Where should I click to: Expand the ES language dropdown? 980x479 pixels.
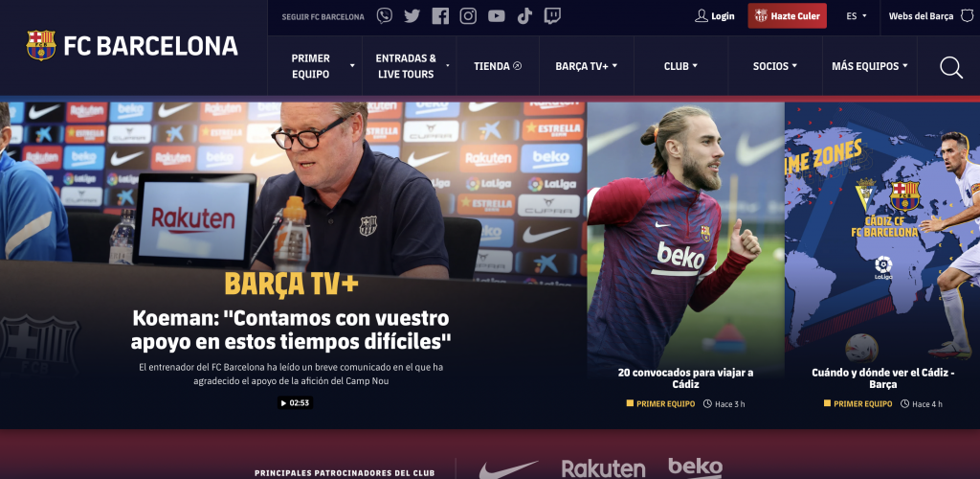857,16
